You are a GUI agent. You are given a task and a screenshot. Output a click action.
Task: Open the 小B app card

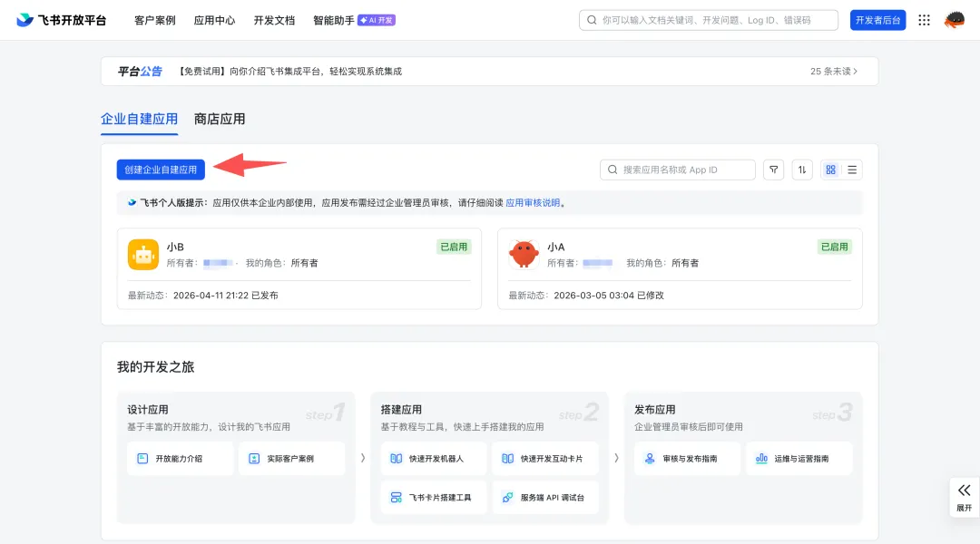pos(299,268)
